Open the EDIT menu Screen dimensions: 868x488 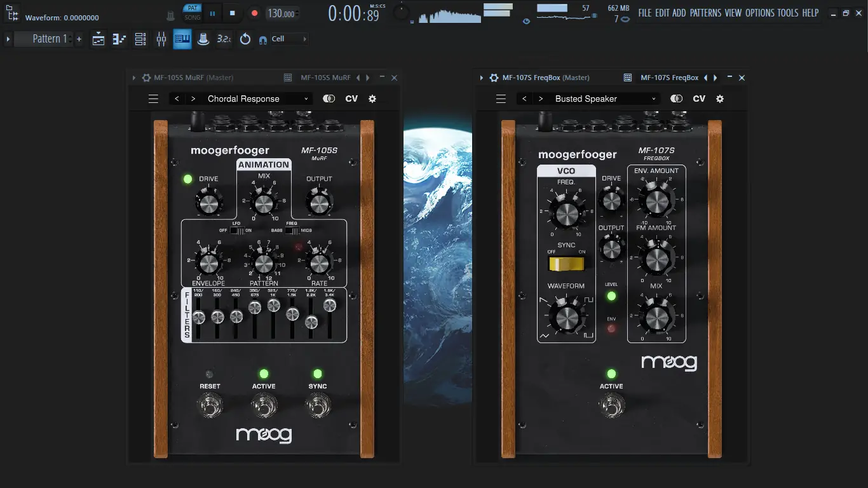tap(662, 13)
